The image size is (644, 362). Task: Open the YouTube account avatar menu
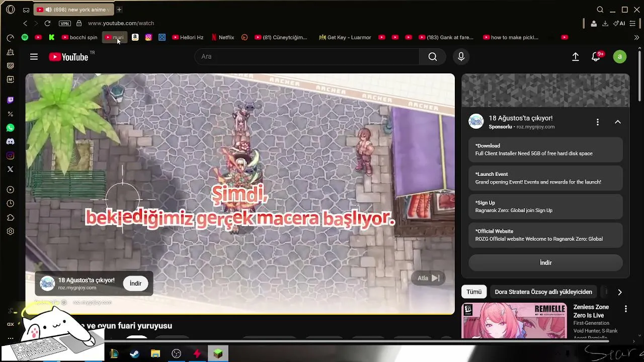(x=620, y=57)
